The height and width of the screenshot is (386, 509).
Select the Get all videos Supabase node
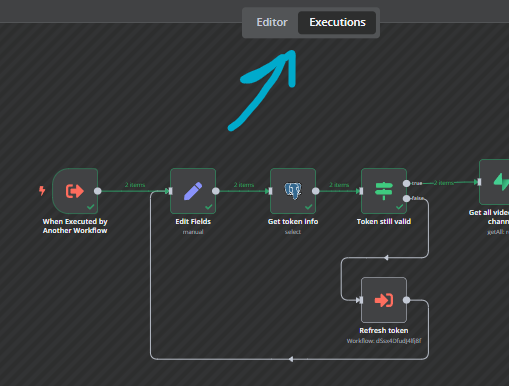(x=494, y=182)
